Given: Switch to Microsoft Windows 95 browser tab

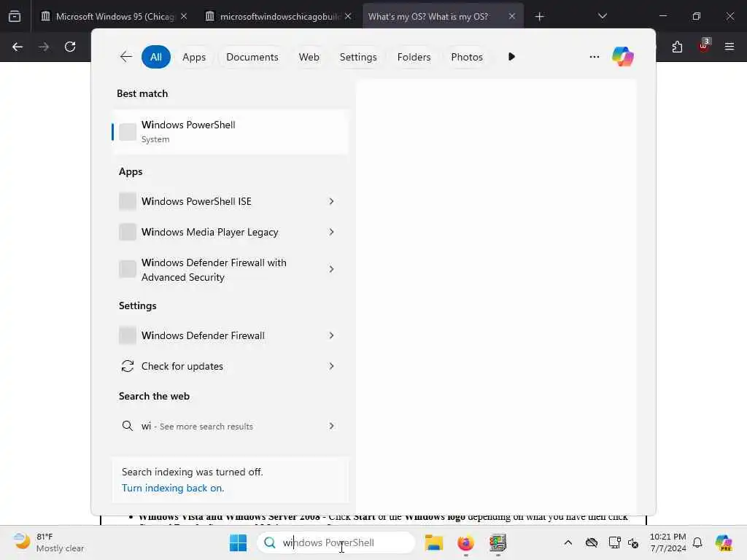Looking at the screenshot, I should tap(113, 17).
